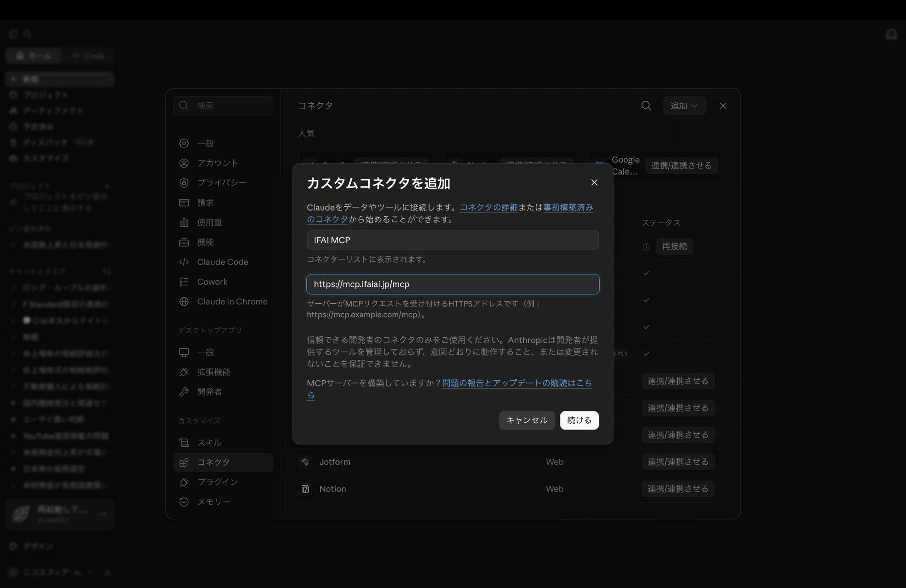The height and width of the screenshot is (588, 906).
Task: Open the アカウント settings
Action: [x=223, y=163]
